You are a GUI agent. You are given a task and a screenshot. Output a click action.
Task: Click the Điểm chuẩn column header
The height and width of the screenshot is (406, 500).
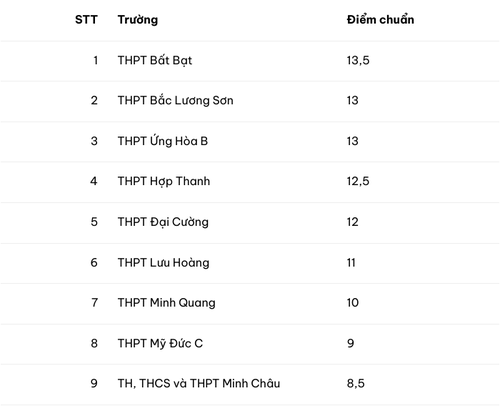click(x=380, y=20)
